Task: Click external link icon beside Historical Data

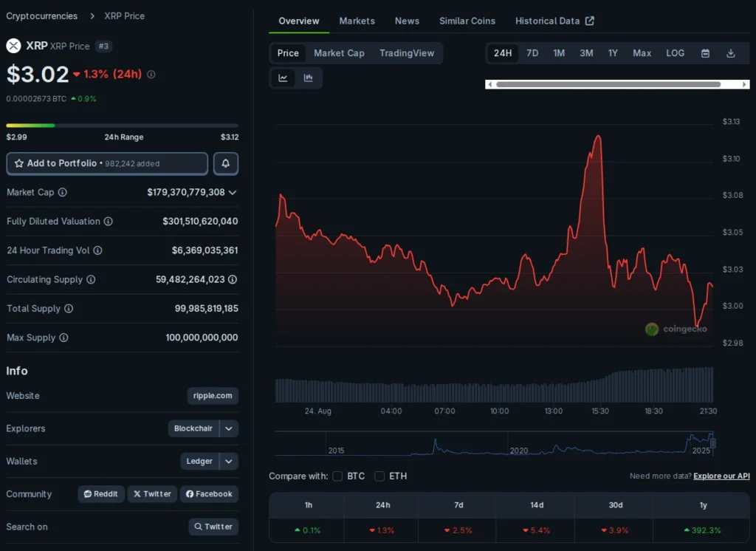Action: pos(590,21)
